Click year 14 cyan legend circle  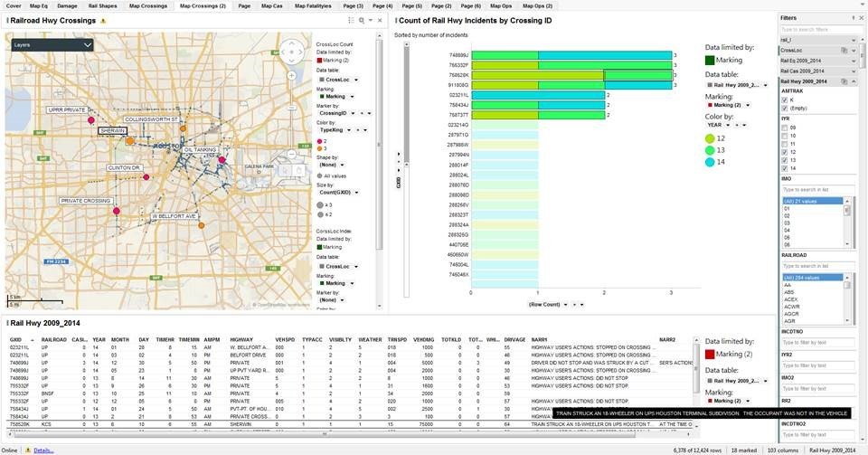710,162
